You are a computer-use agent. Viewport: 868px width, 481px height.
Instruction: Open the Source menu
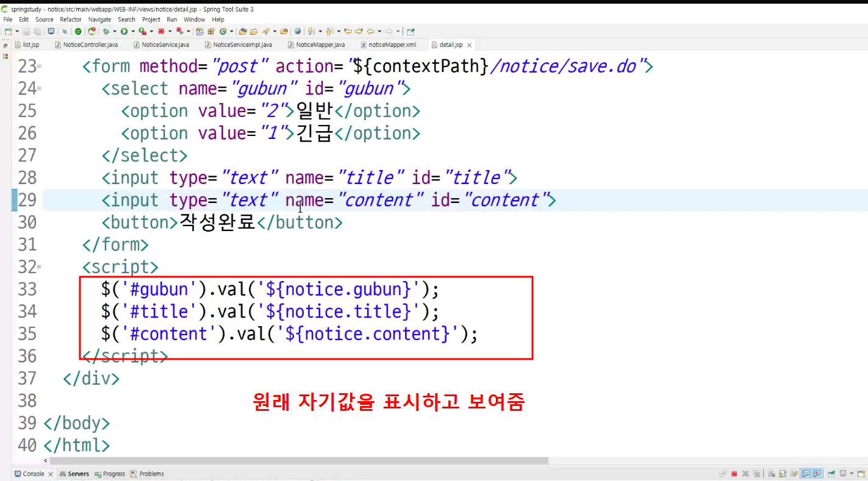[45, 20]
